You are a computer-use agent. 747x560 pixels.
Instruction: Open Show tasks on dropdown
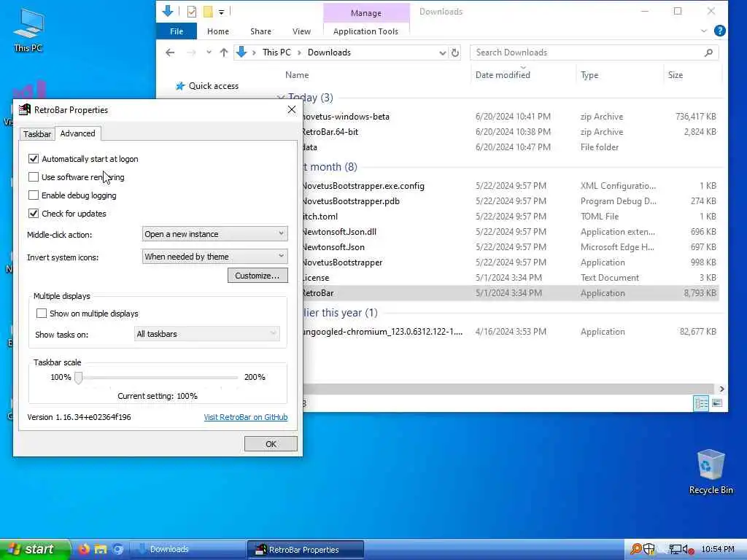point(206,334)
